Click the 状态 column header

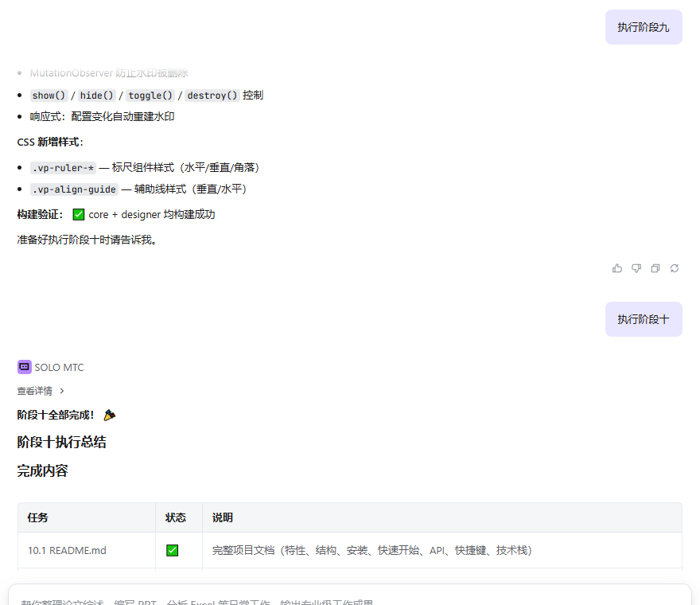coord(176,517)
